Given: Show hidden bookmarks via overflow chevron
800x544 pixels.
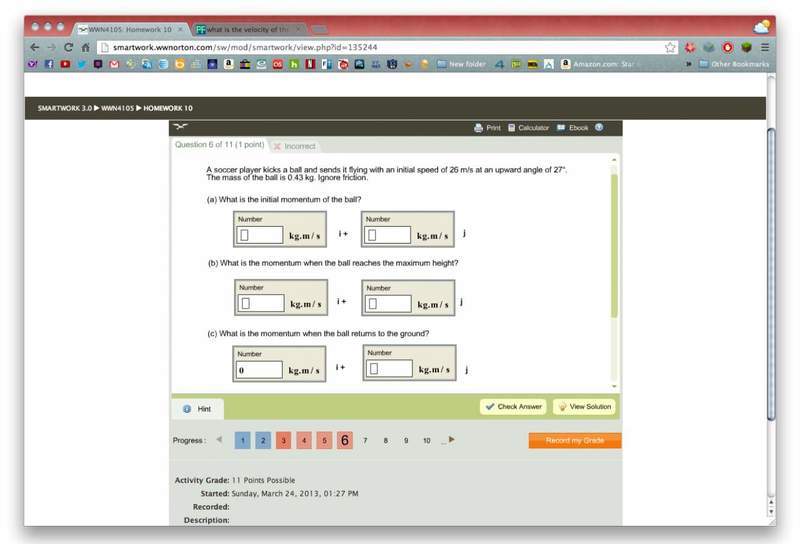Looking at the screenshot, I should coord(689,64).
